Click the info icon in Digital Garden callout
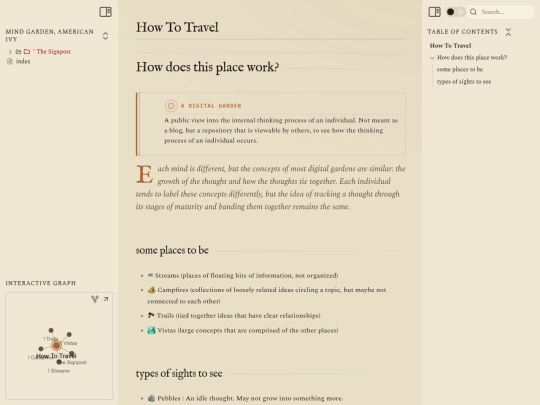540x405 pixels. [171, 106]
